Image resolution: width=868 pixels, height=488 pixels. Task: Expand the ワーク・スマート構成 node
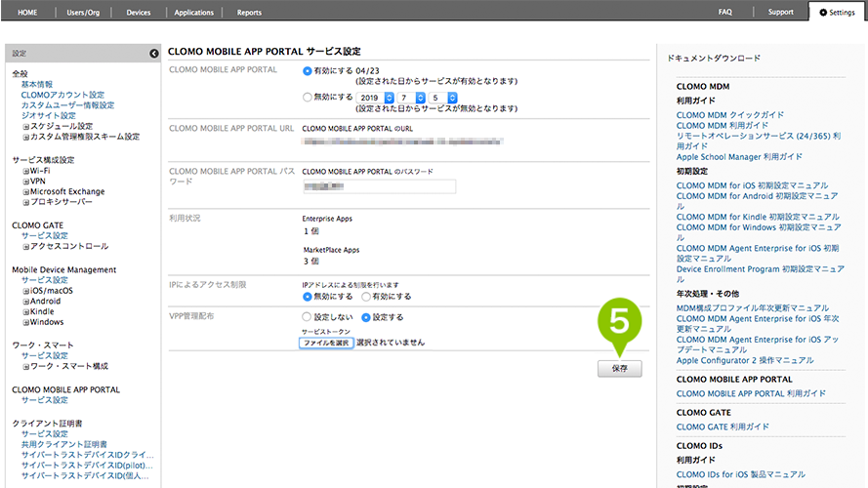pos(25,367)
